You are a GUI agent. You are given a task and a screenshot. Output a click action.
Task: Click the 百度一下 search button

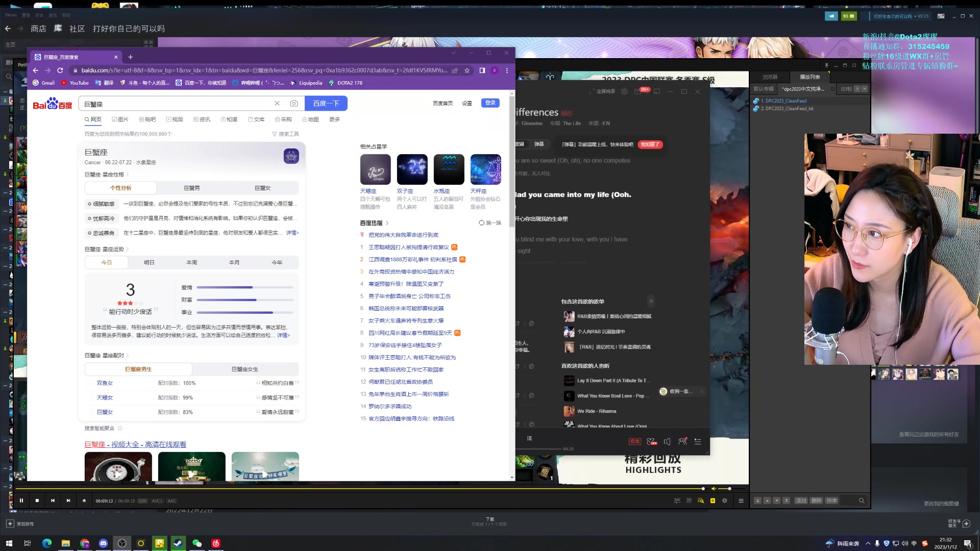pos(326,103)
